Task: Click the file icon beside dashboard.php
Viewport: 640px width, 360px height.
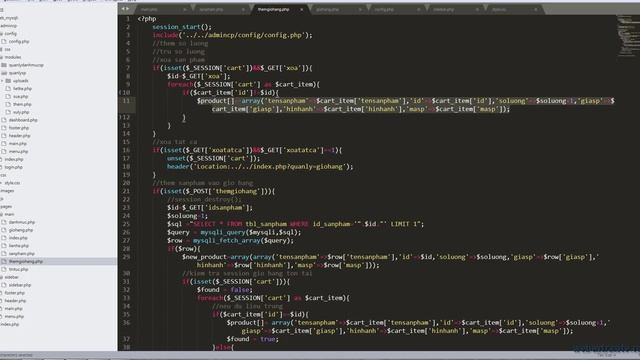Action: point(4,120)
